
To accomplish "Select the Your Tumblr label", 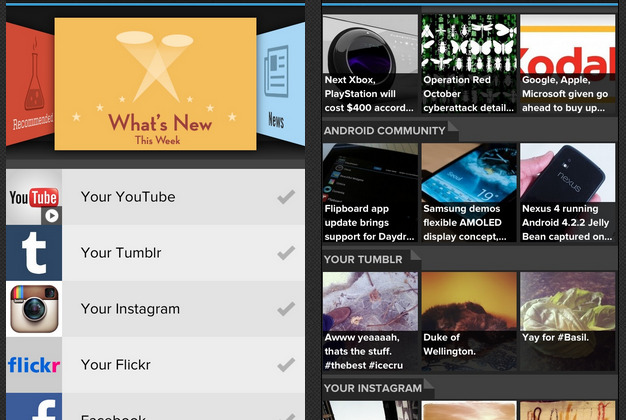I will 121,253.
